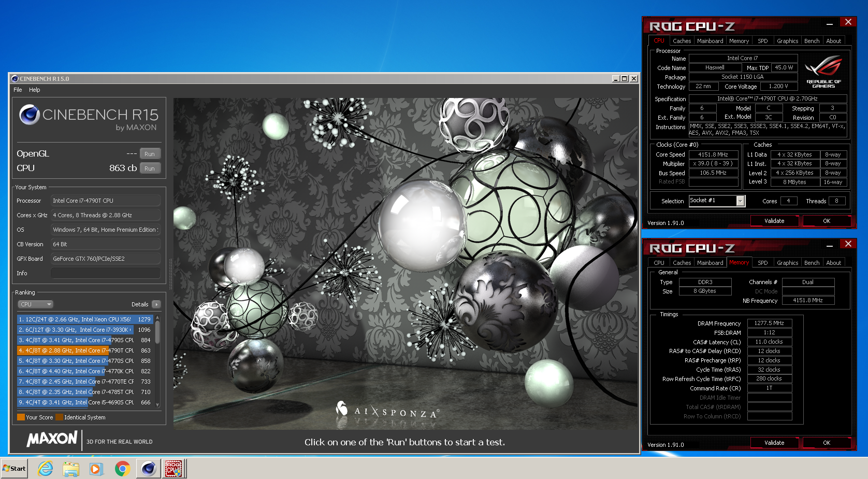The width and height of the screenshot is (868, 479).
Task: Click the rendered Cinebench scene image
Action: click(406, 264)
